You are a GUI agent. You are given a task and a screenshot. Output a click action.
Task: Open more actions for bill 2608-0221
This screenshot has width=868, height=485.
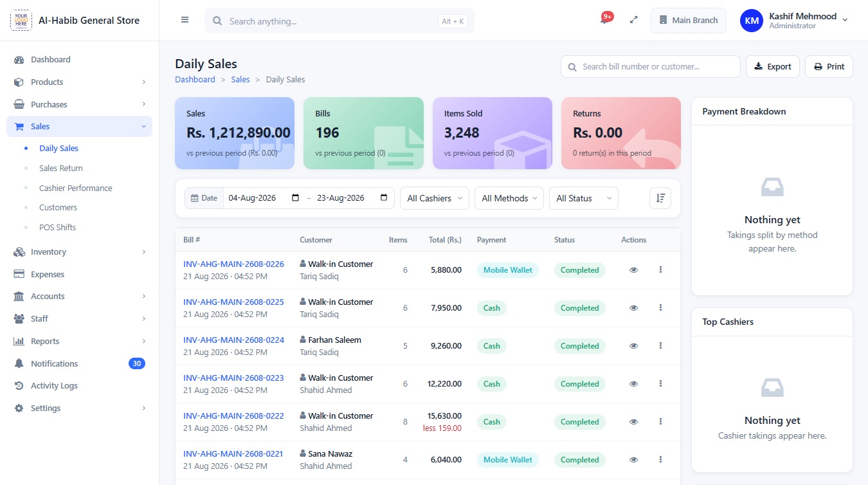[x=660, y=460]
